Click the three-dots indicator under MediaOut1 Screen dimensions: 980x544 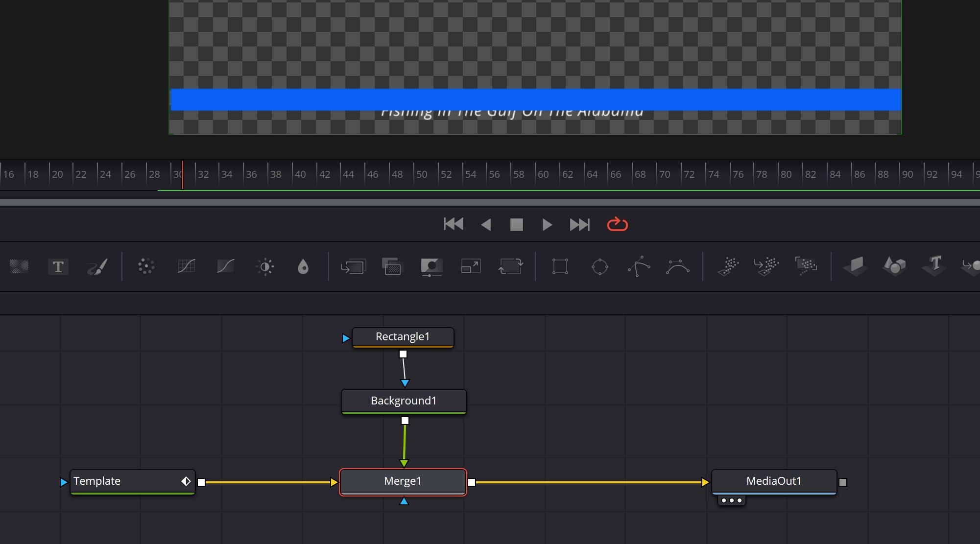click(x=732, y=500)
